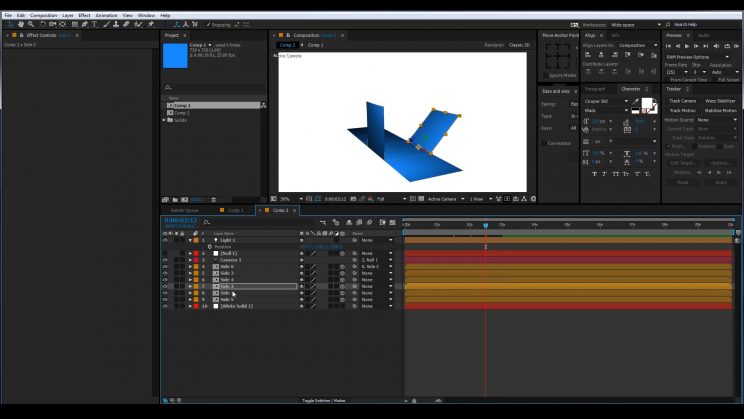Open the Animation menu
Screen dimensions: 744x419
pyautogui.click(x=106, y=16)
